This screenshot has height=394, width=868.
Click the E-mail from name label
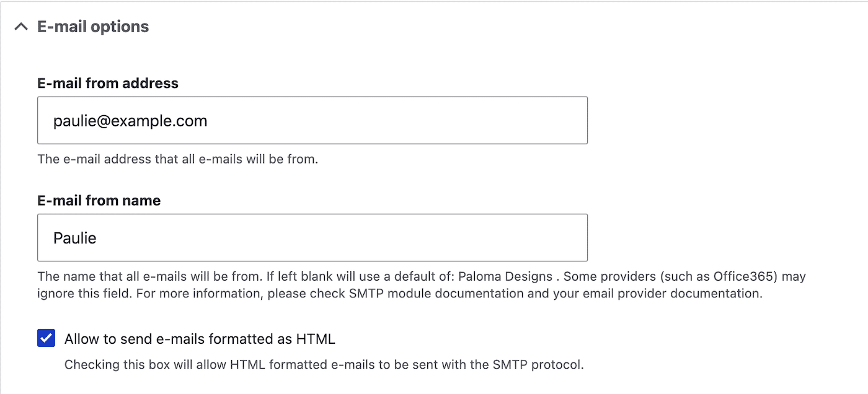(x=99, y=200)
